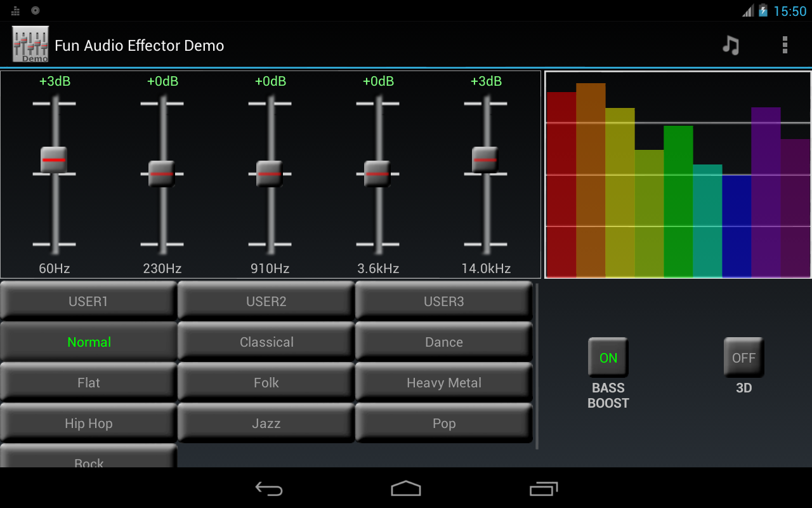Viewport: 812px width, 508px height.
Task: Click the 14.0kHz slider knob
Action: [x=485, y=160]
